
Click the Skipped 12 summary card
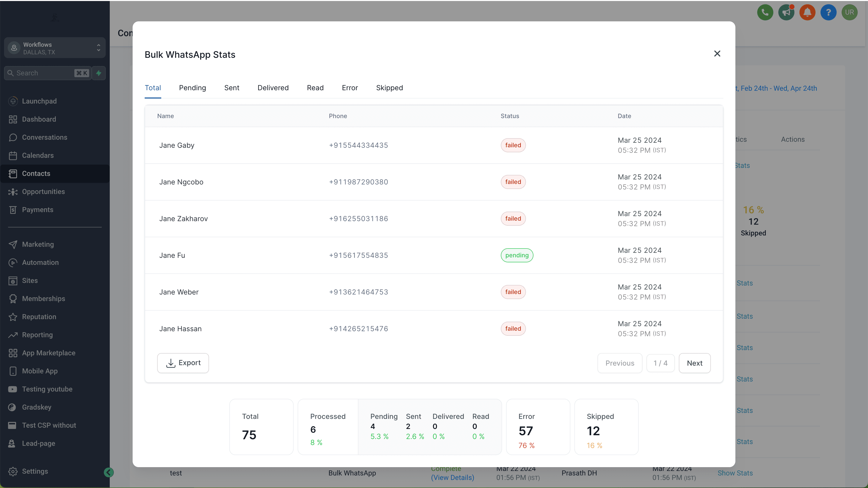[x=606, y=427]
